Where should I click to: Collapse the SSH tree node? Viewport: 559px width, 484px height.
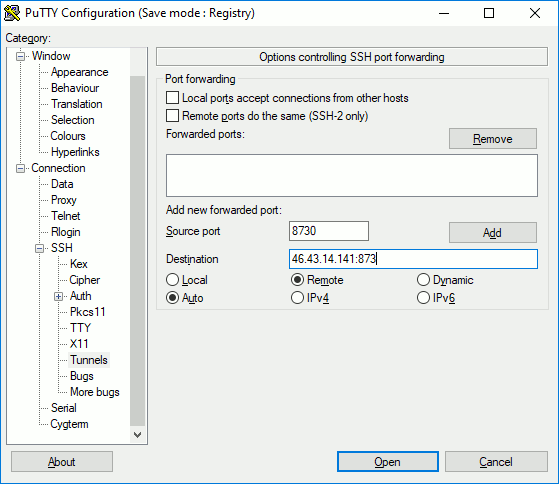pos(40,248)
